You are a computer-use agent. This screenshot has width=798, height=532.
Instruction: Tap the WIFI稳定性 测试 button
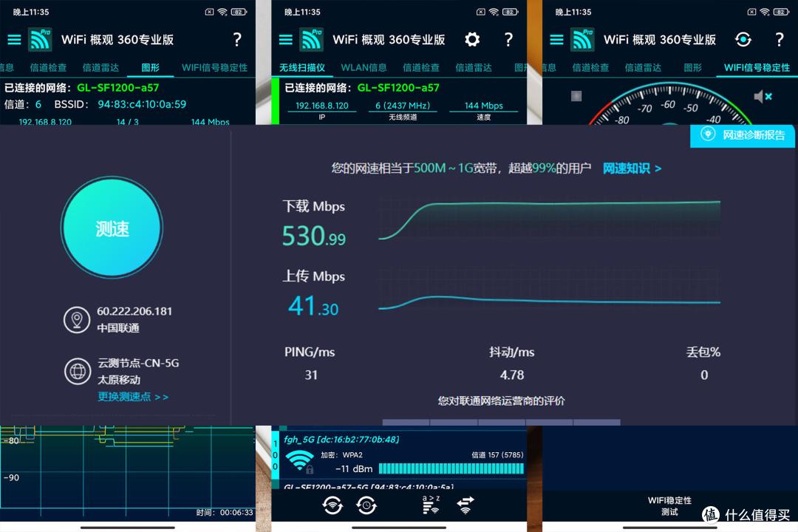669,506
